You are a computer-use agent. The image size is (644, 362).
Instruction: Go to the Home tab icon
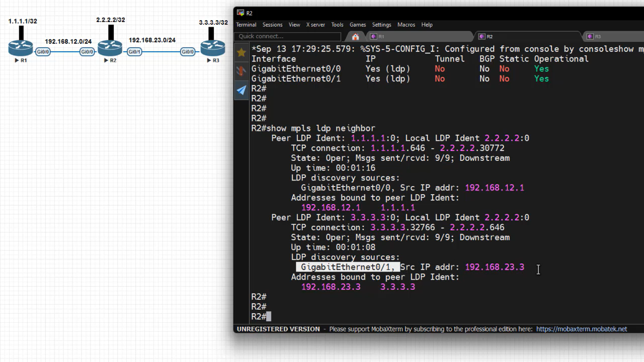[355, 37]
